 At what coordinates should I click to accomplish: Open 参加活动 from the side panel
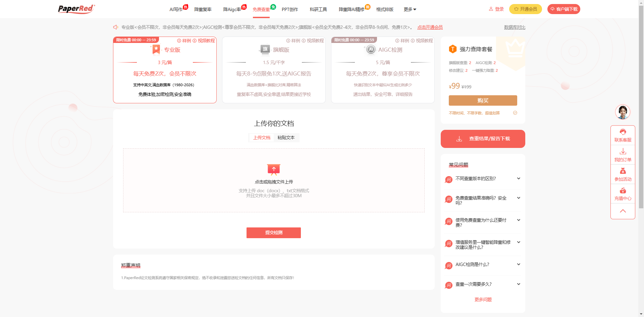[623, 174]
